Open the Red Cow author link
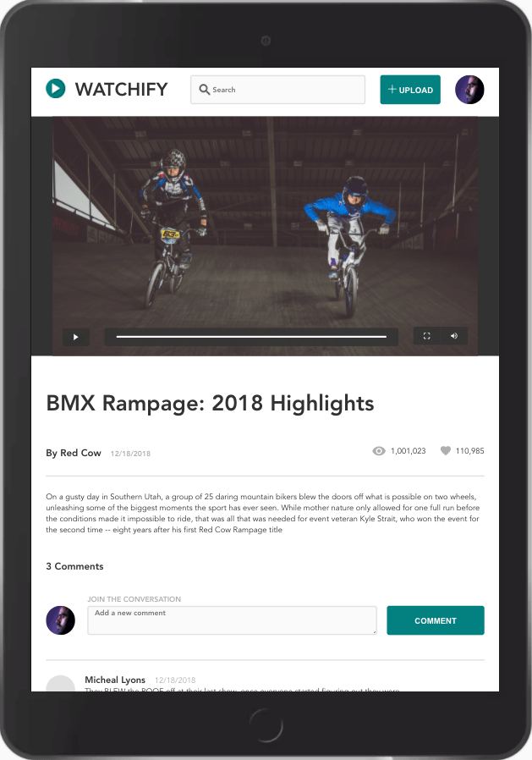532x760 pixels. tap(74, 453)
